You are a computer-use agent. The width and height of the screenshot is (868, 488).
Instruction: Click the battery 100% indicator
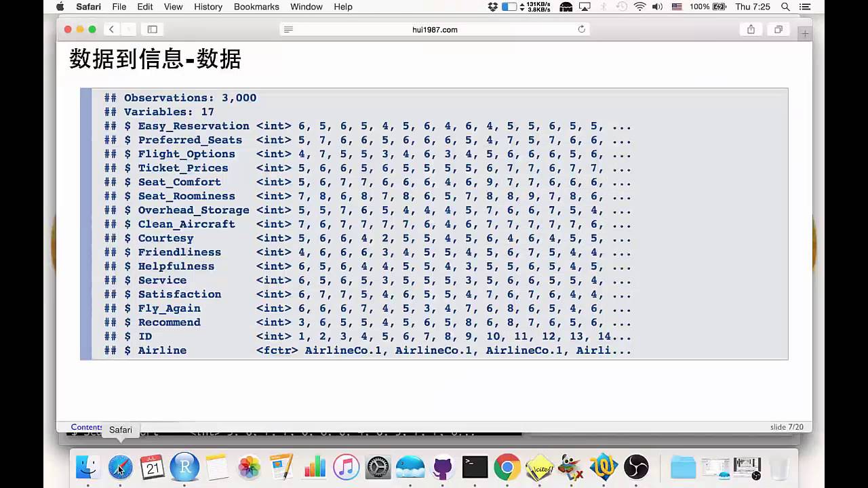click(708, 7)
